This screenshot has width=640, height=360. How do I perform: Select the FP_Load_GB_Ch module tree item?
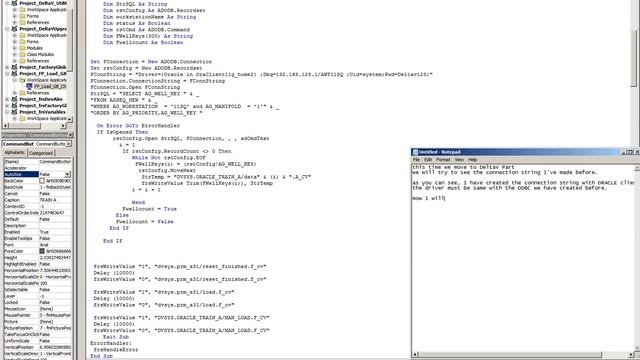pyautogui.click(x=50, y=86)
